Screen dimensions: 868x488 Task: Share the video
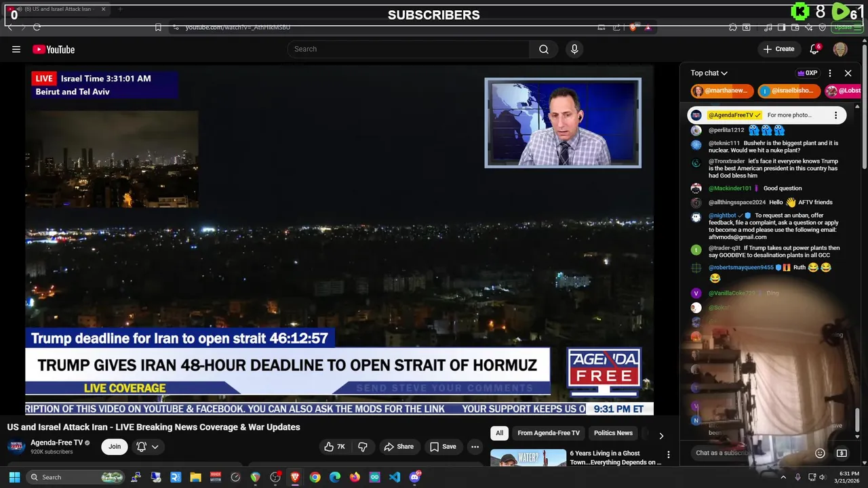(x=398, y=447)
